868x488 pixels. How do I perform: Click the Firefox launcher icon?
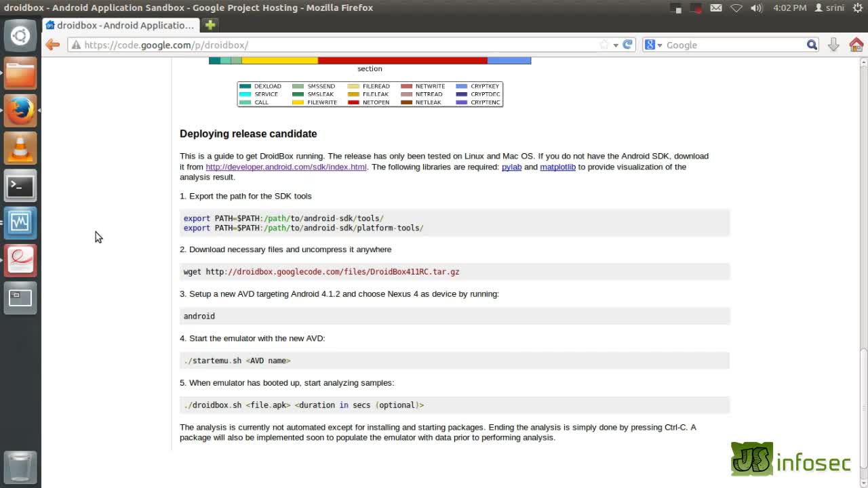tap(20, 110)
